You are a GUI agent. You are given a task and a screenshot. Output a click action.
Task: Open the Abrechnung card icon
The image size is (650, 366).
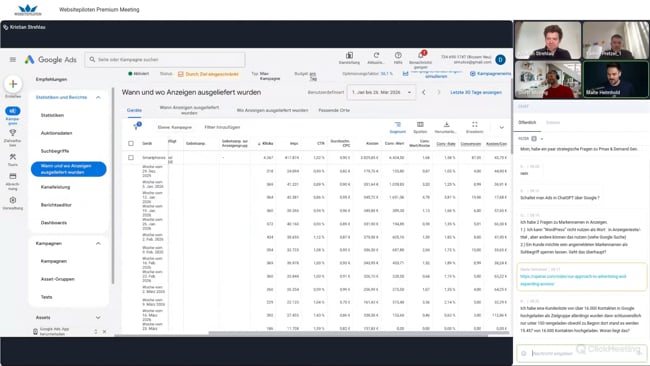pos(13,176)
